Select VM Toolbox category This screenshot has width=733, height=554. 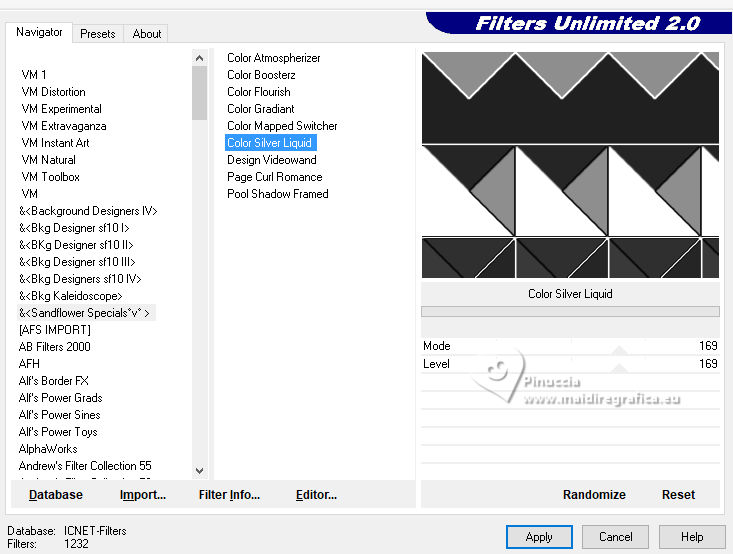51,177
